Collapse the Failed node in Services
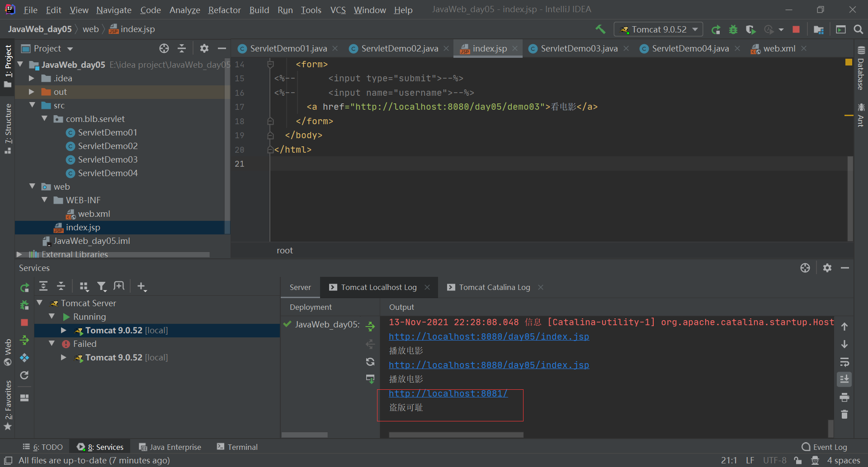868x467 pixels. (x=52, y=344)
